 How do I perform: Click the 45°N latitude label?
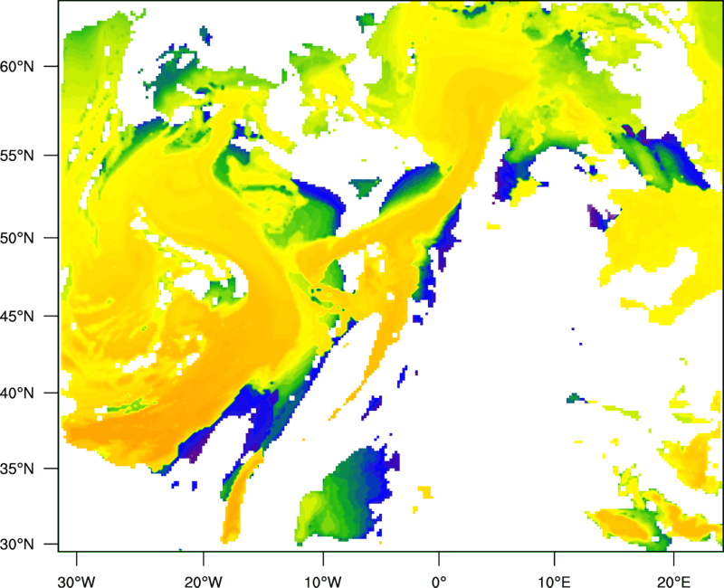click(17, 316)
